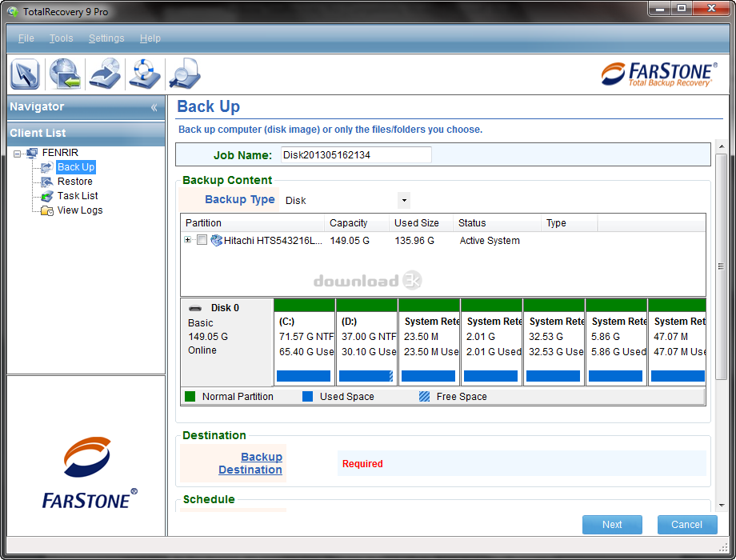Viewport: 736px width, 560px height.
Task: Click the Backup Destination link
Action: tap(250, 463)
